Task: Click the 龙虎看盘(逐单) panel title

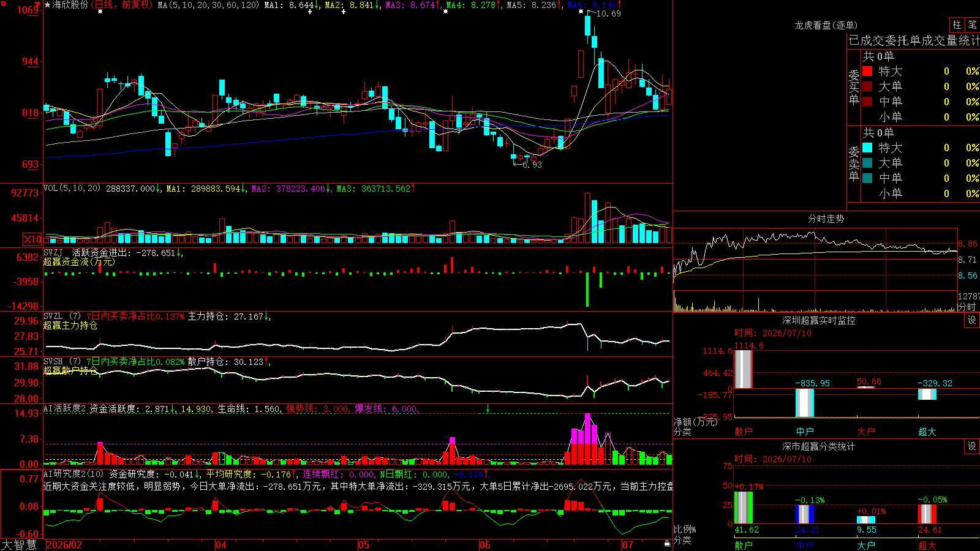Action: pyautogui.click(x=826, y=25)
